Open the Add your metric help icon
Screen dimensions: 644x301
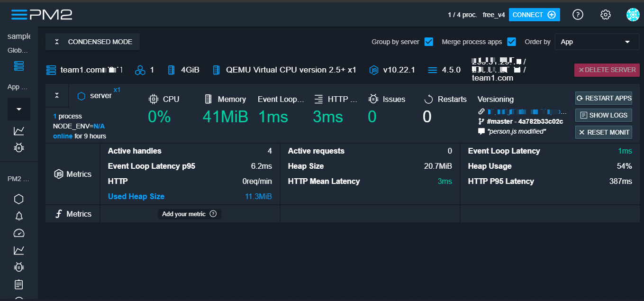pyautogui.click(x=213, y=214)
